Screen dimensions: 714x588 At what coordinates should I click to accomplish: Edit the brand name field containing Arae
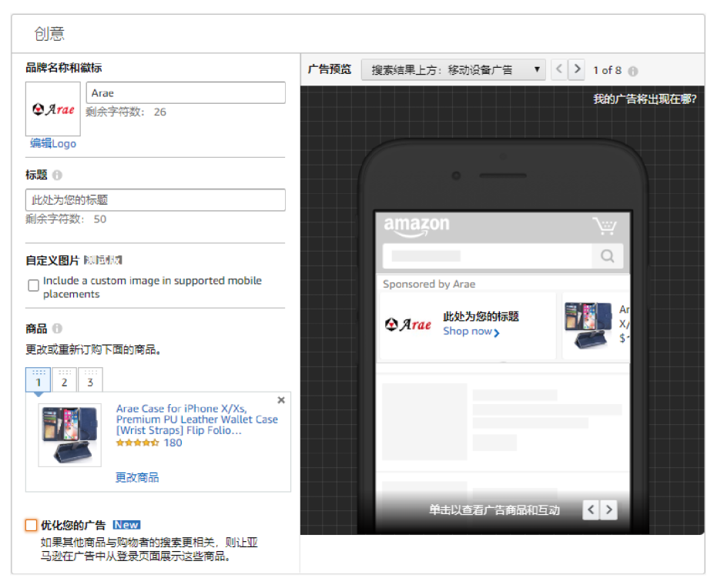pyautogui.click(x=186, y=93)
